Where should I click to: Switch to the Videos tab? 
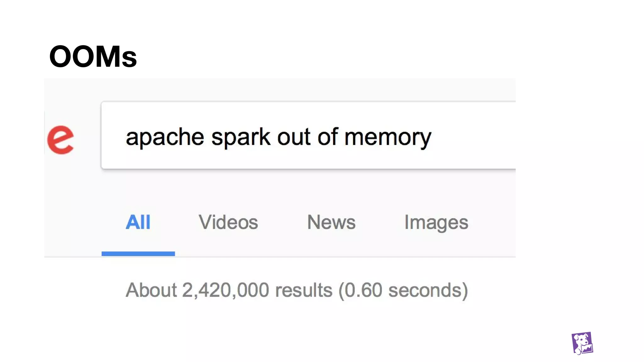228,222
